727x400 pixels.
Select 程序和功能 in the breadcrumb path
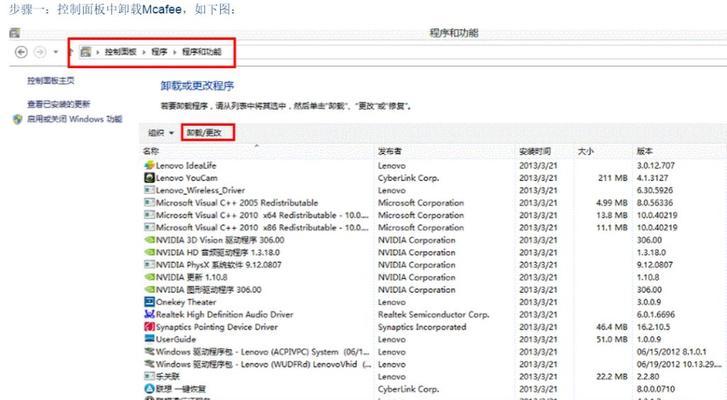tap(202, 52)
